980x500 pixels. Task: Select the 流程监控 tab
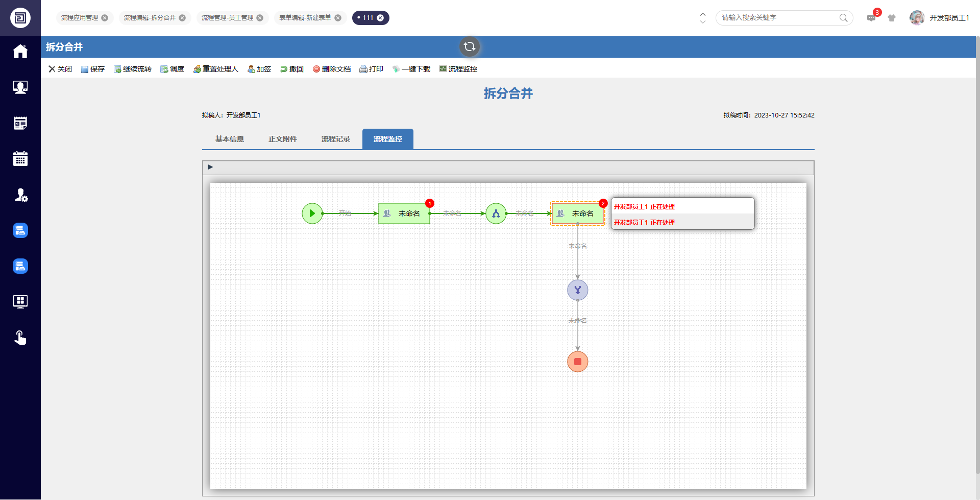click(388, 139)
